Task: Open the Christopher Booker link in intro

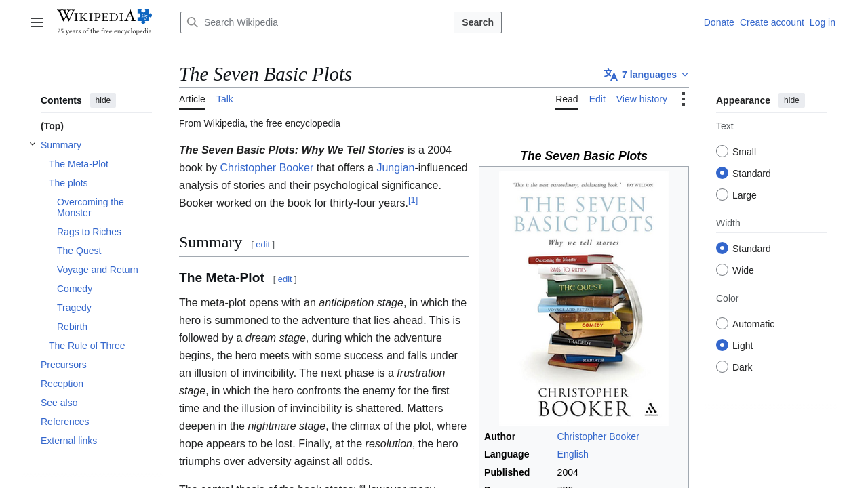Action: (267, 167)
